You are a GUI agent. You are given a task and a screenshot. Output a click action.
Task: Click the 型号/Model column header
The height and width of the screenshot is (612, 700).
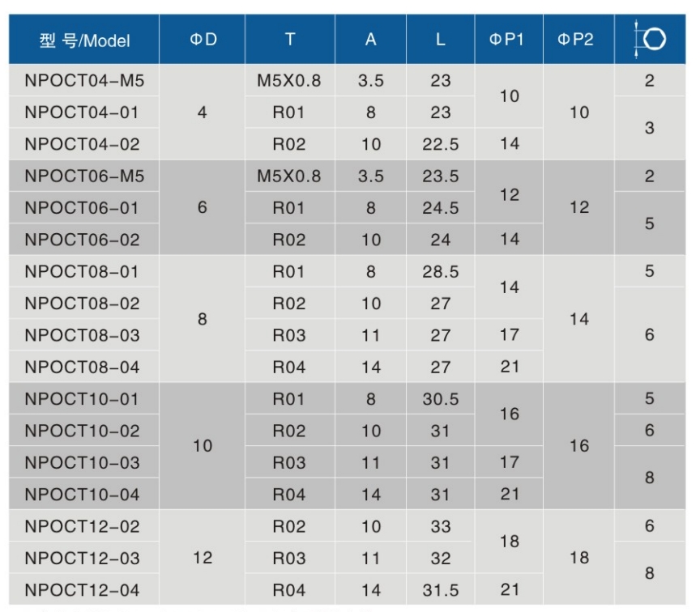coord(84,40)
